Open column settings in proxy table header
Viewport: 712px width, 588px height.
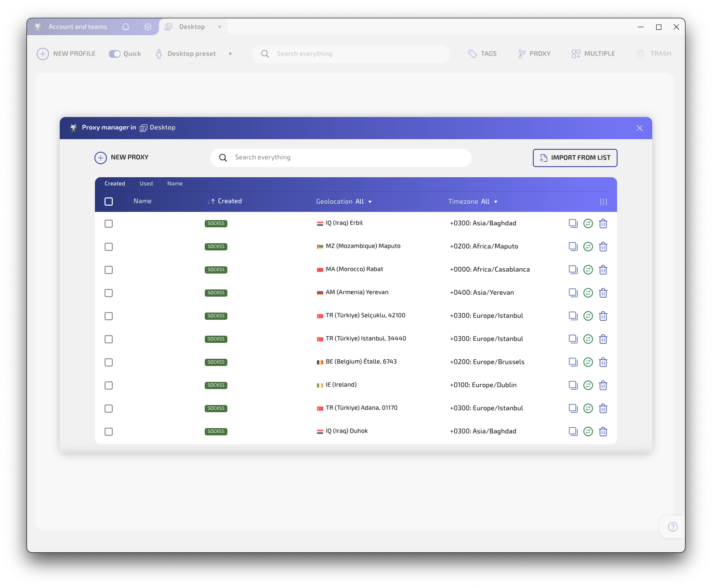[604, 202]
